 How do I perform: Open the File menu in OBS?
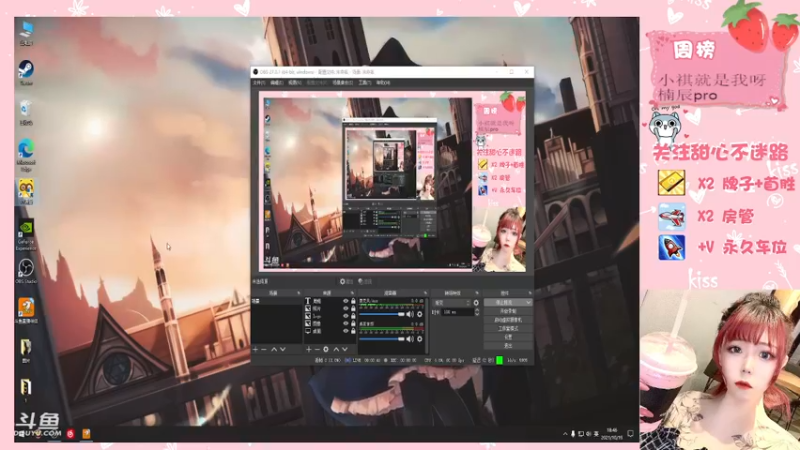[258, 83]
